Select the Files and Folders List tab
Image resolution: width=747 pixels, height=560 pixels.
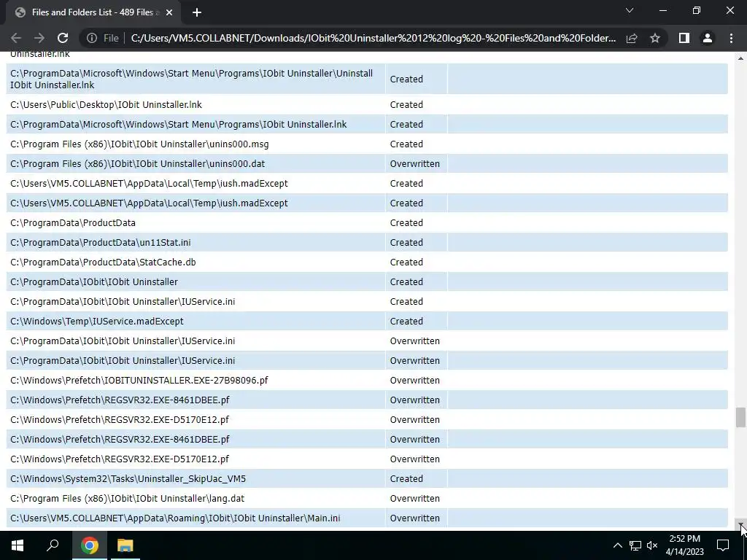(93, 12)
